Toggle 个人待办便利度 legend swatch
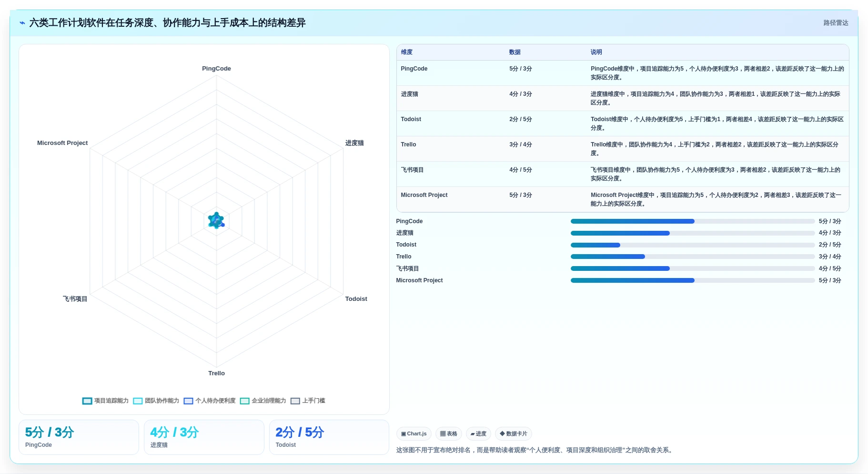 tap(189, 401)
